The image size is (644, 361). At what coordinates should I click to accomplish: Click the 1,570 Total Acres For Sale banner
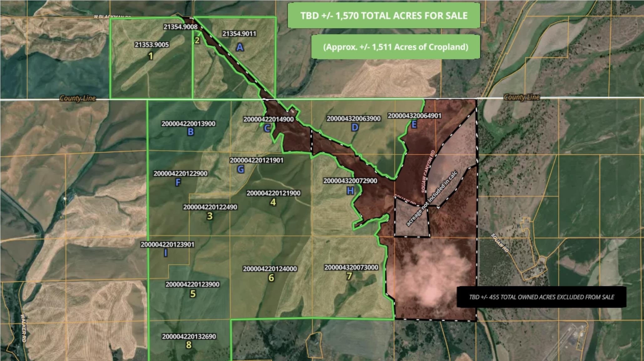(x=384, y=16)
